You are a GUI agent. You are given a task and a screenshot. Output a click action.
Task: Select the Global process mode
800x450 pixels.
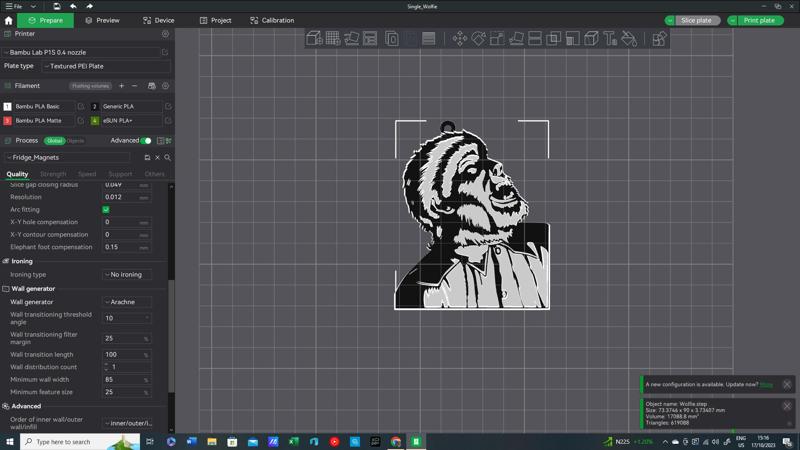54,141
